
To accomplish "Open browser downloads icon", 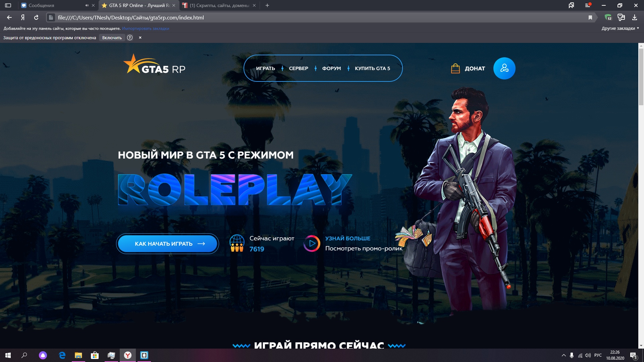I will (634, 17).
